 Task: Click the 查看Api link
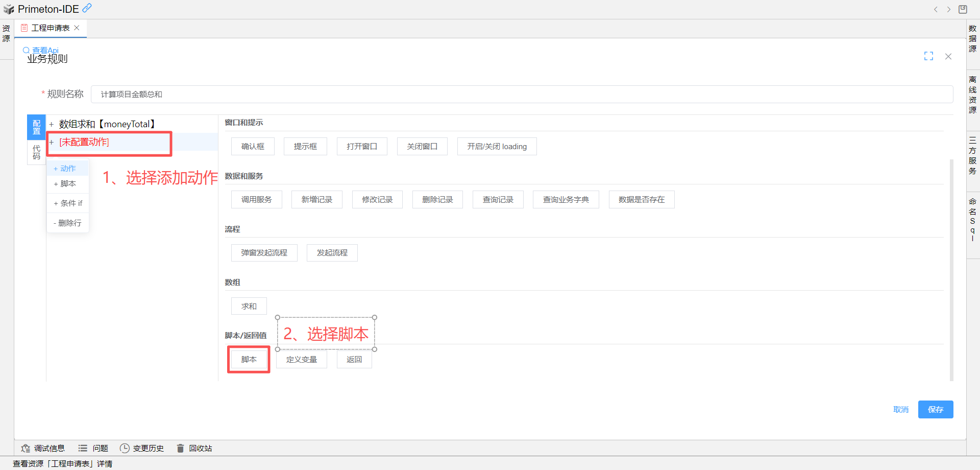[45, 50]
